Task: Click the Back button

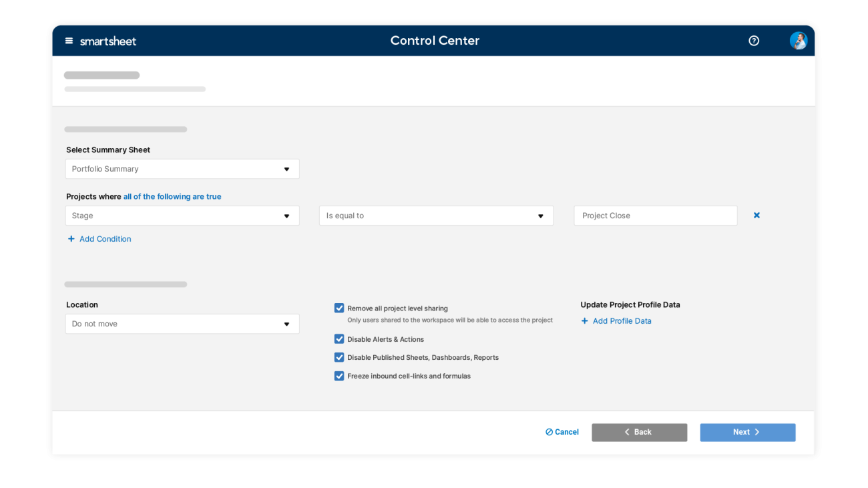Action: (639, 432)
